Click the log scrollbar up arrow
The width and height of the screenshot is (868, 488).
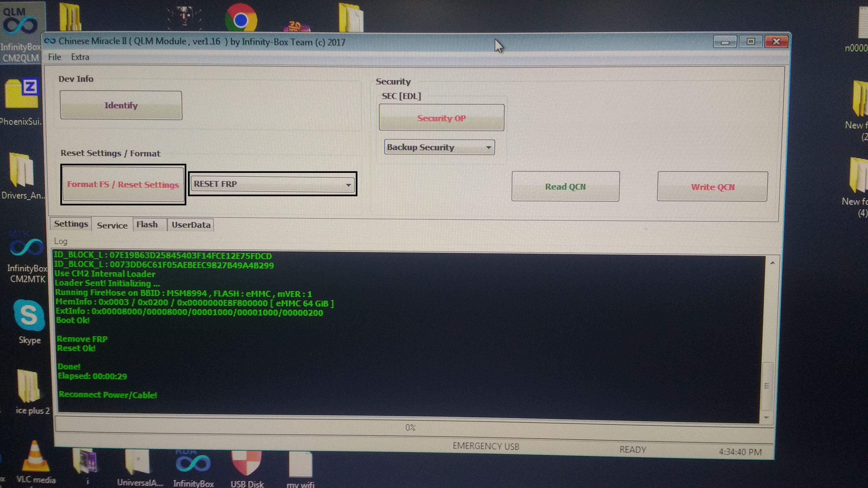click(x=772, y=263)
